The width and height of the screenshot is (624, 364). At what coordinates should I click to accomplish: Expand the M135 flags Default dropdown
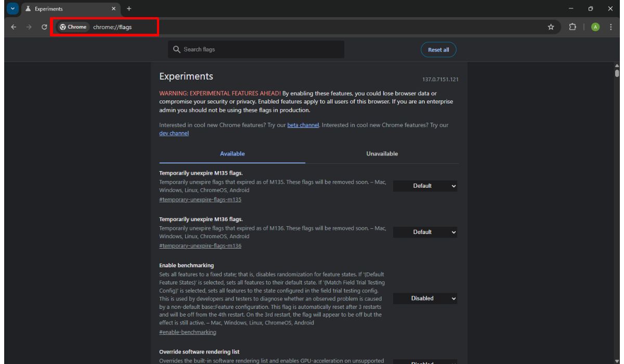coord(426,186)
